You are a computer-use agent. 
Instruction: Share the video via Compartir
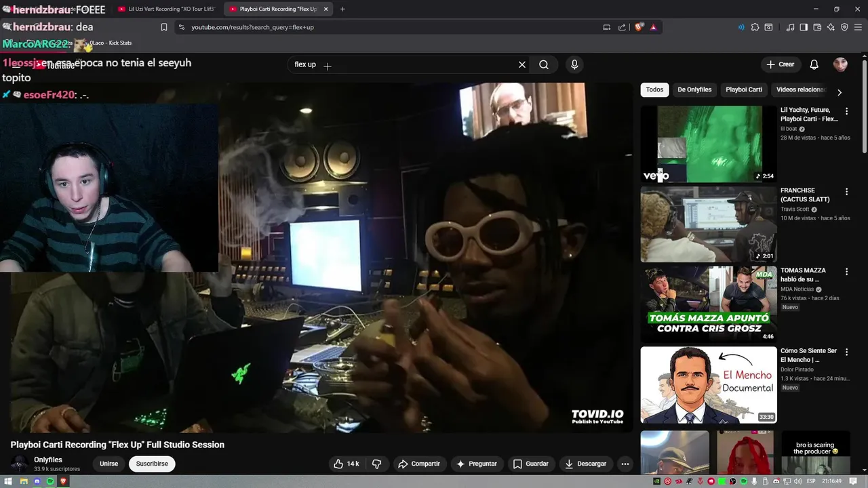coord(419,464)
